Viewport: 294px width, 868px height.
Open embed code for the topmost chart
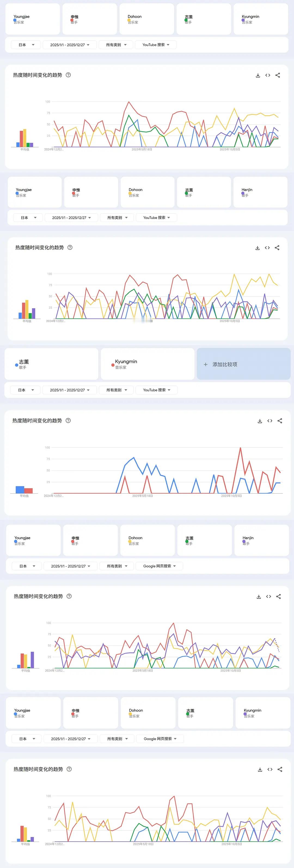pyautogui.click(x=268, y=75)
